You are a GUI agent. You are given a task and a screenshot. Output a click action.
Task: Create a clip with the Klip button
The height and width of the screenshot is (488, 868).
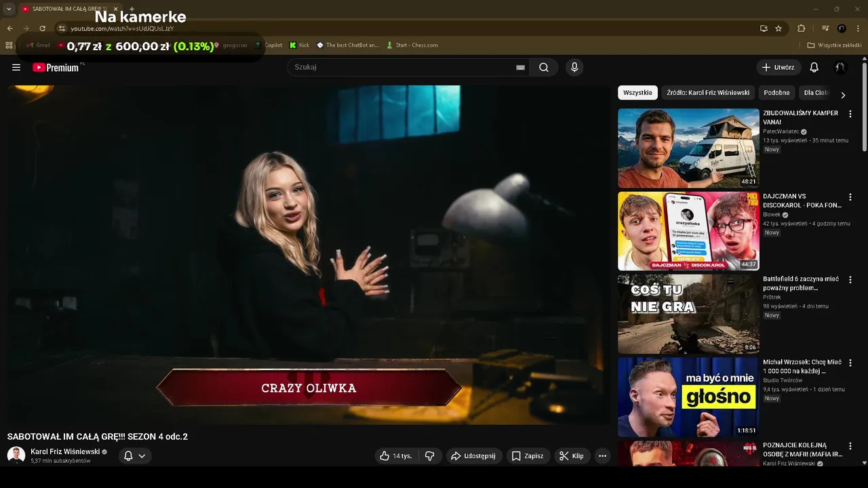(572, 456)
